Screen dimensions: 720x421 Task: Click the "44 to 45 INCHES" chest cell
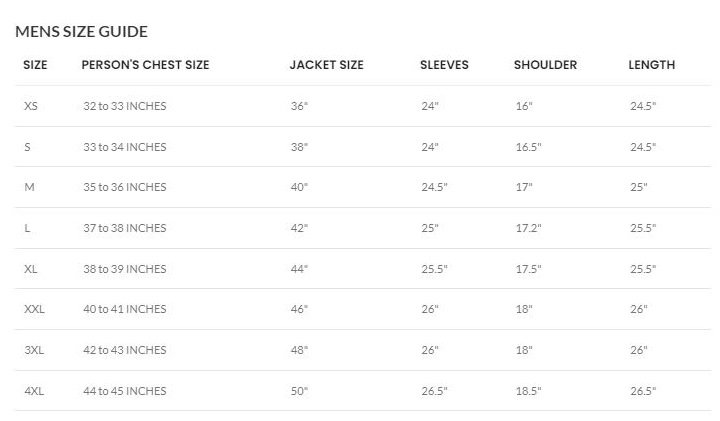(x=124, y=391)
